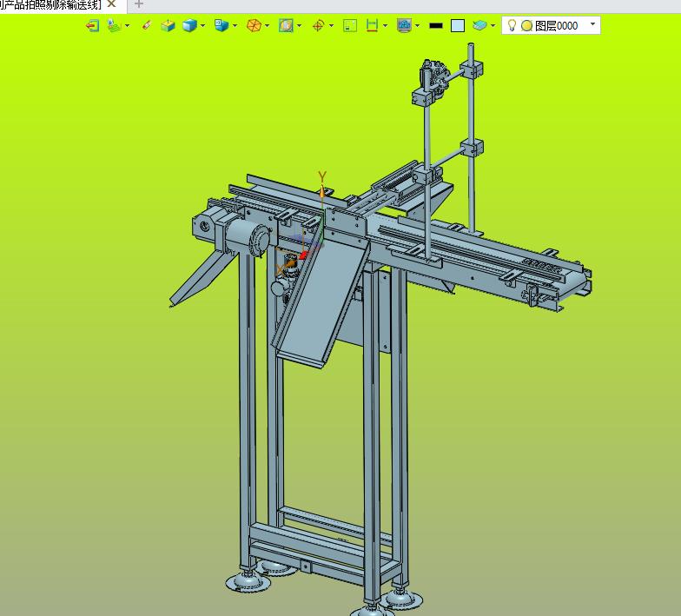Viewport: 681px width, 616px height.
Task: Click the red arrow on the coordinate triad
Action: tap(304, 255)
